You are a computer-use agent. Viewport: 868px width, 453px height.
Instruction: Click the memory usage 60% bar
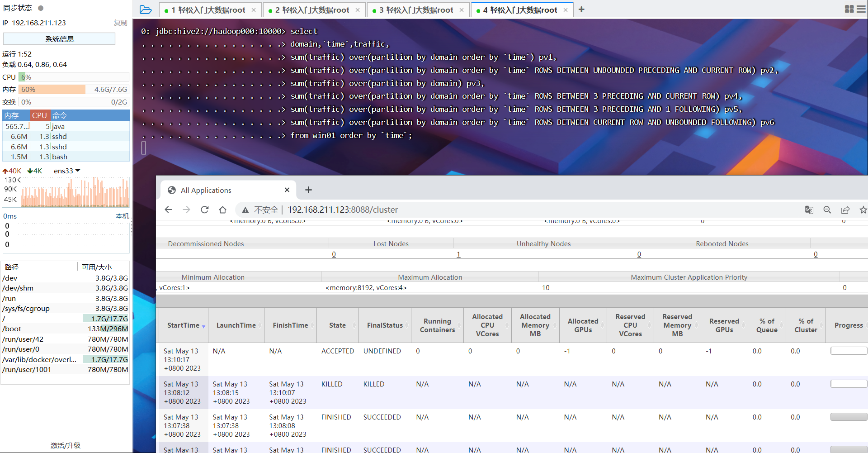[x=74, y=90]
